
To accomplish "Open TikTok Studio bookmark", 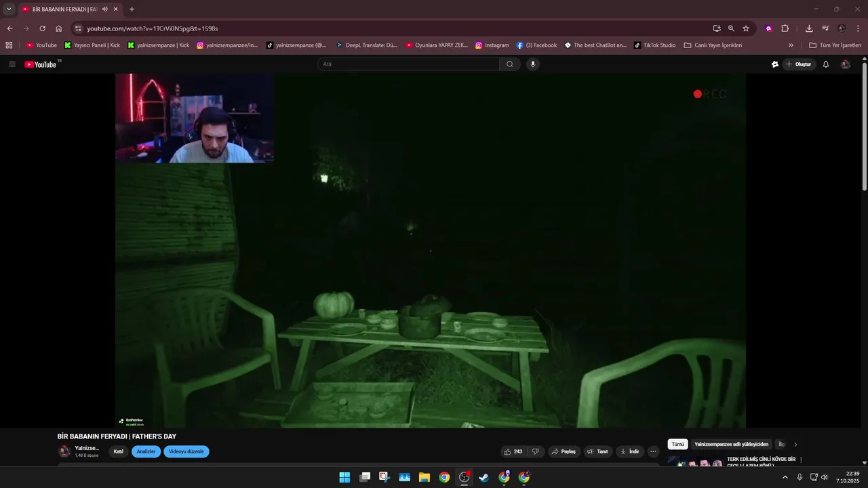I will pos(655,45).
